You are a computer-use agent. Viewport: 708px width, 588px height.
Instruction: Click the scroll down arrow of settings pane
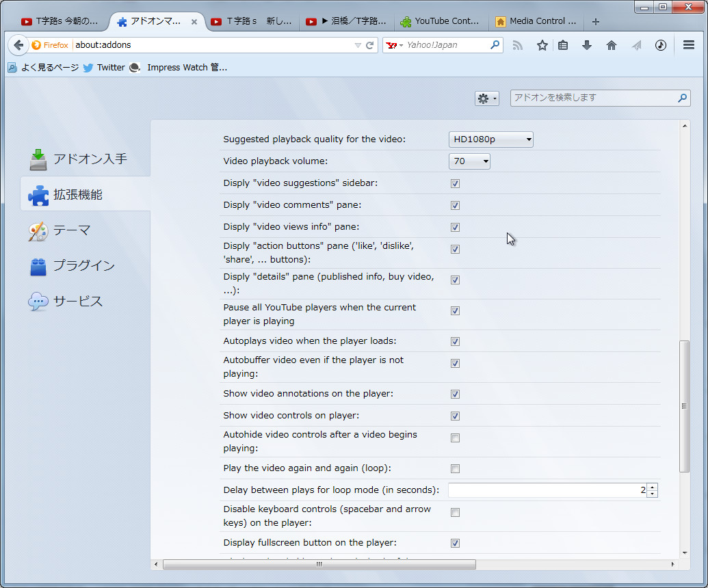click(685, 553)
